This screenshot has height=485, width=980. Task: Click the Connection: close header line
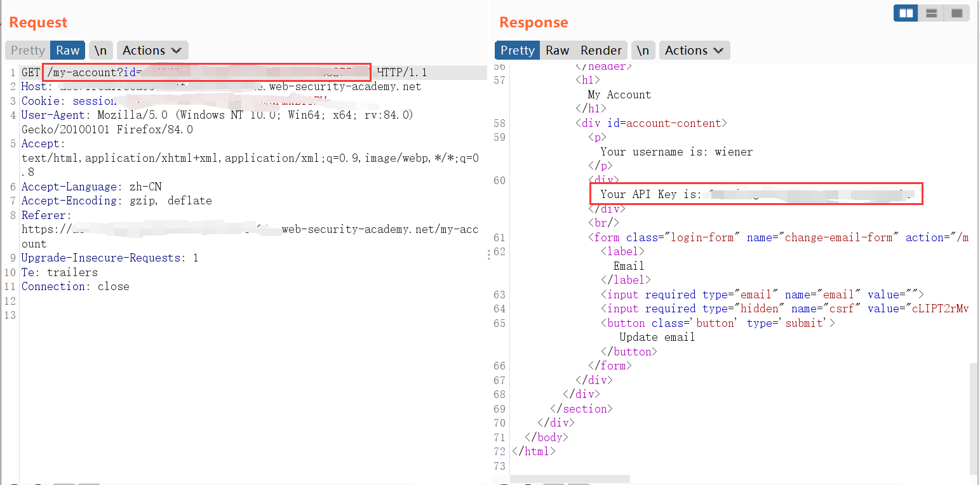tap(75, 286)
